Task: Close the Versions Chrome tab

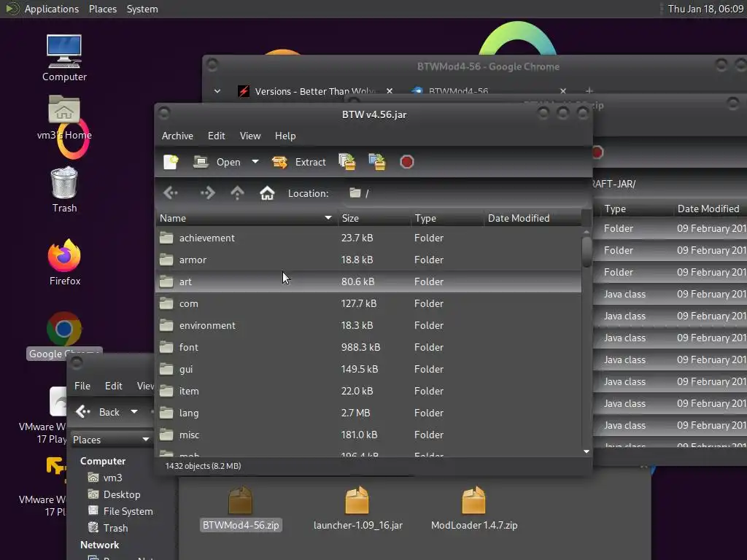Action: click(x=390, y=91)
